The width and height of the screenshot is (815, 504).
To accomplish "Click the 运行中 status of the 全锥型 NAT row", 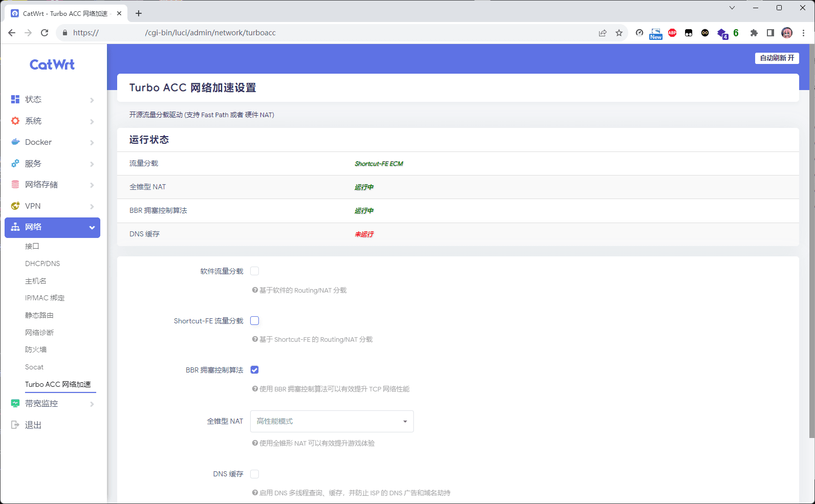I will tap(364, 187).
